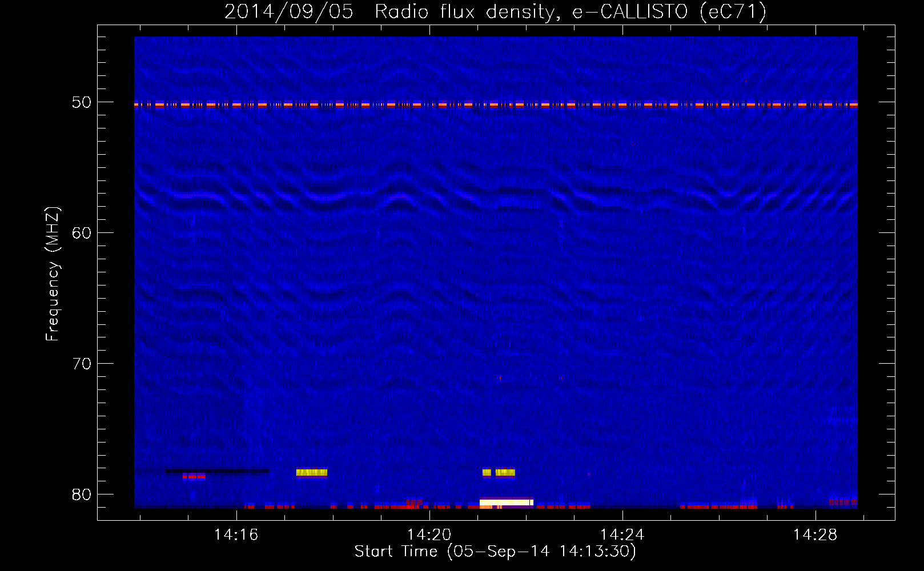924x571 pixels.
Task: Click the '50' frequency tick label
Action: 81,102
